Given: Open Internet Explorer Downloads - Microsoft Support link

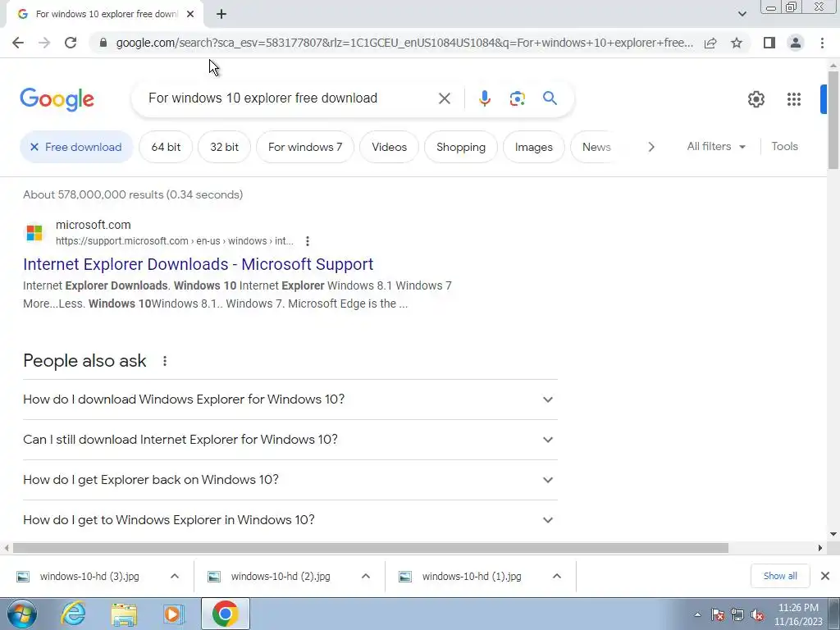Looking at the screenshot, I should [199, 264].
